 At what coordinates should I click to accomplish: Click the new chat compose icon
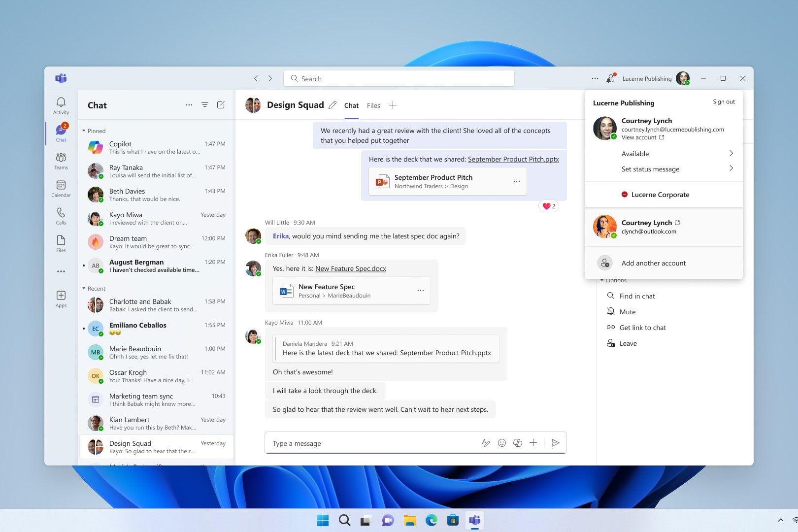tap(221, 105)
